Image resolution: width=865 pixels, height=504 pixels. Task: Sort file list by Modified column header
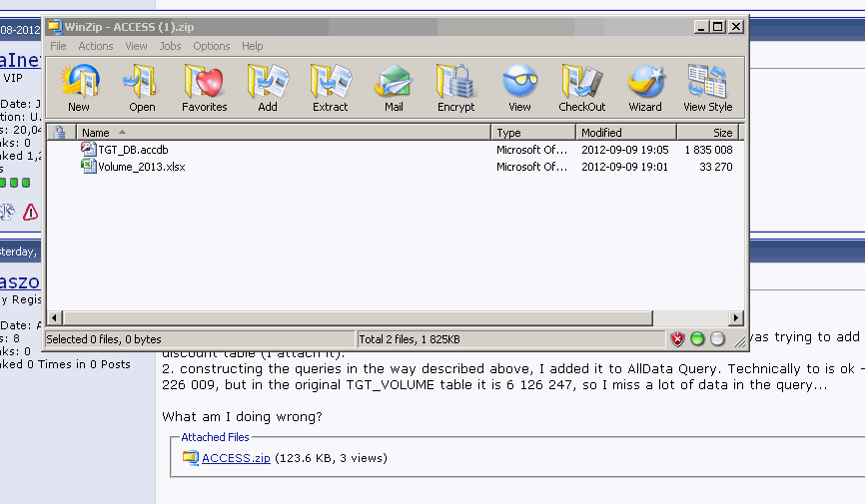[626, 133]
